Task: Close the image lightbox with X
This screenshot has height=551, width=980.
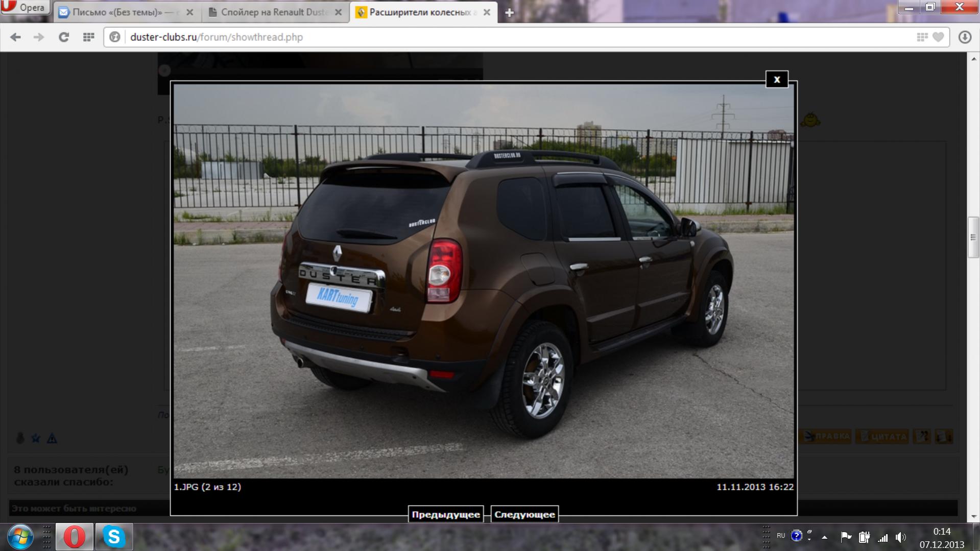Action: (776, 79)
